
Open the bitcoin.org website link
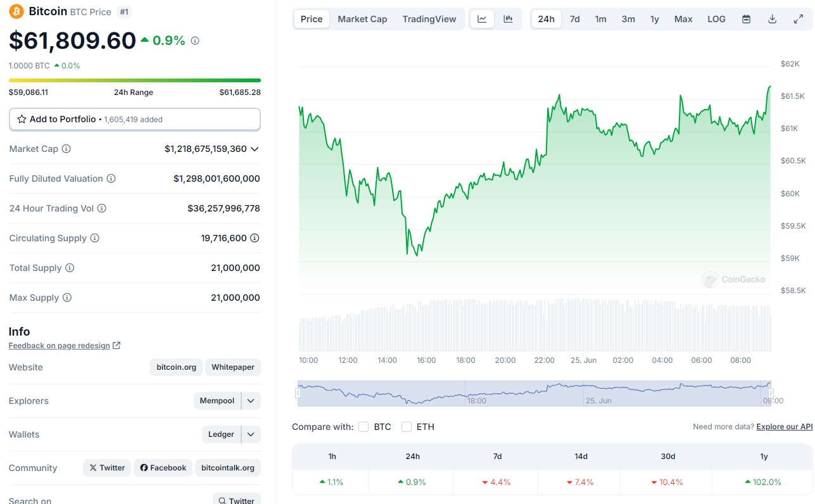tap(177, 367)
